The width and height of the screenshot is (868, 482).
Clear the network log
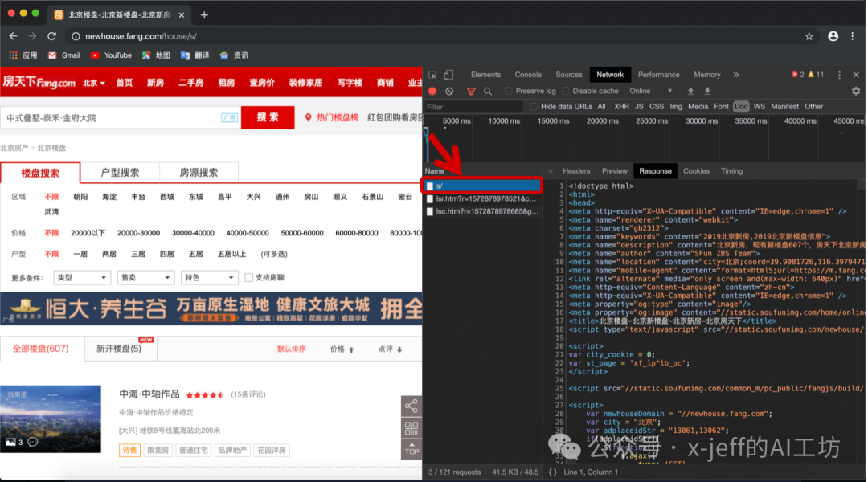tap(449, 91)
